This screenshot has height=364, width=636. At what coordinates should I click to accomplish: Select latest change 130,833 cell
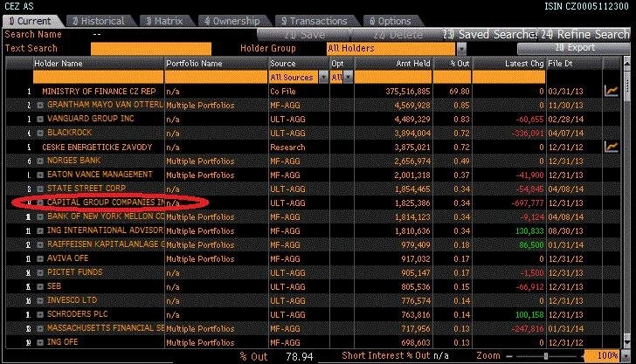(529, 231)
